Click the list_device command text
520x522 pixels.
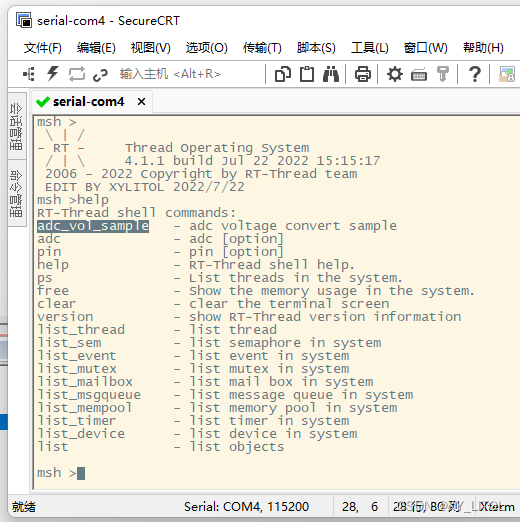81,434
